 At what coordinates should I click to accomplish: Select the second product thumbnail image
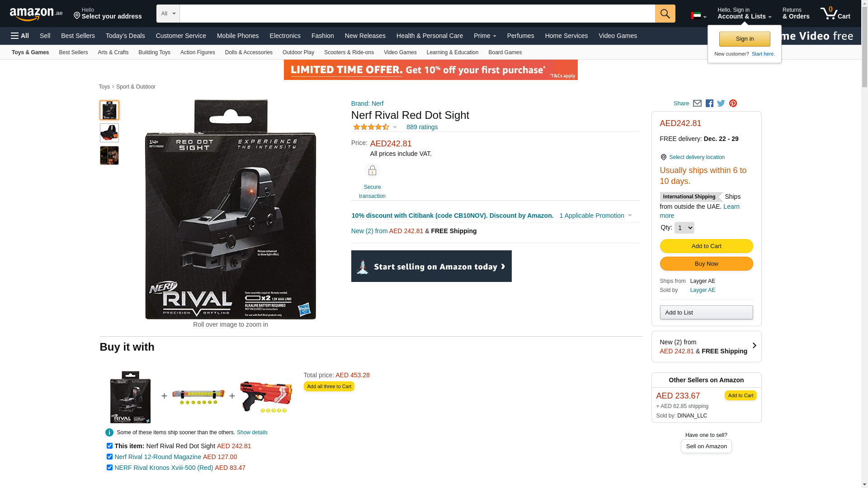(x=109, y=133)
